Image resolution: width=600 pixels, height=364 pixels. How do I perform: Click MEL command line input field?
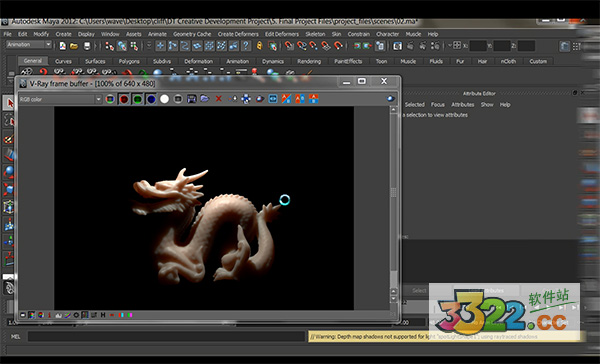pyautogui.click(x=166, y=336)
